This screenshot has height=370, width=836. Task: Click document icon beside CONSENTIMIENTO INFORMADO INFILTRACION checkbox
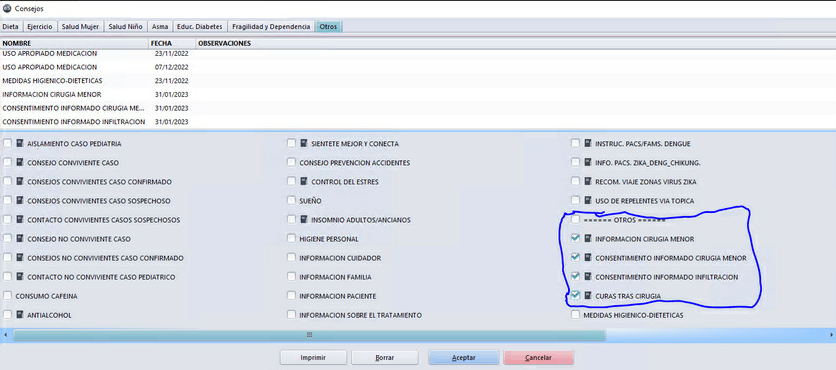tap(588, 277)
